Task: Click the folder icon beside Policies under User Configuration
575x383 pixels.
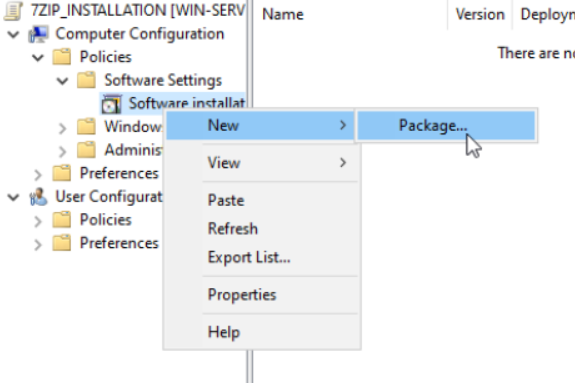Action: 62,220
